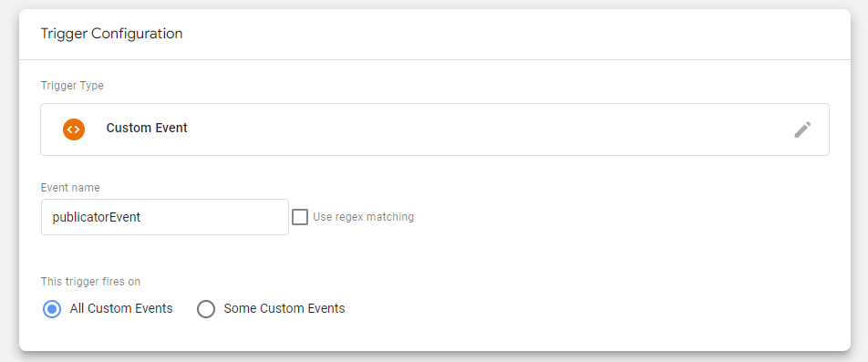Image resolution: width=868 pixels, height=362 pixels.
Task: Click the blank card header area beside the title
Action: pos(515,34)
